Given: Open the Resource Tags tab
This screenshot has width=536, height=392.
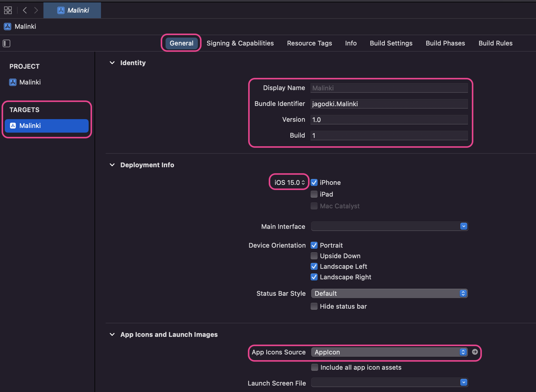Looking at the screenshot, I should coord(309,43).
